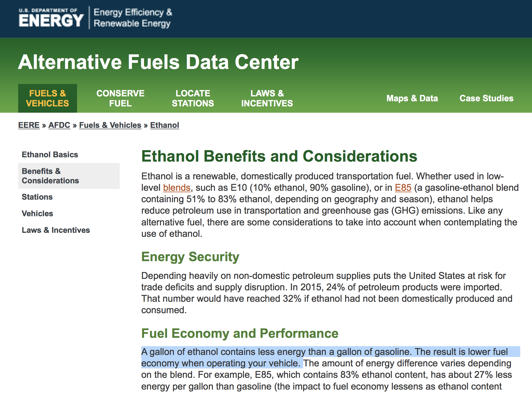Click the Energy Efficiency & Renewable Energy logo text
Image resolution: width=532 pixels, height=393 pixels.
click(133, 18)
